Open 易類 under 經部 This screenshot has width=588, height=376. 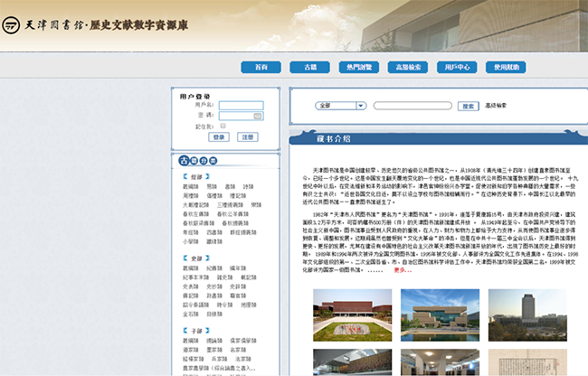point(211,186)
